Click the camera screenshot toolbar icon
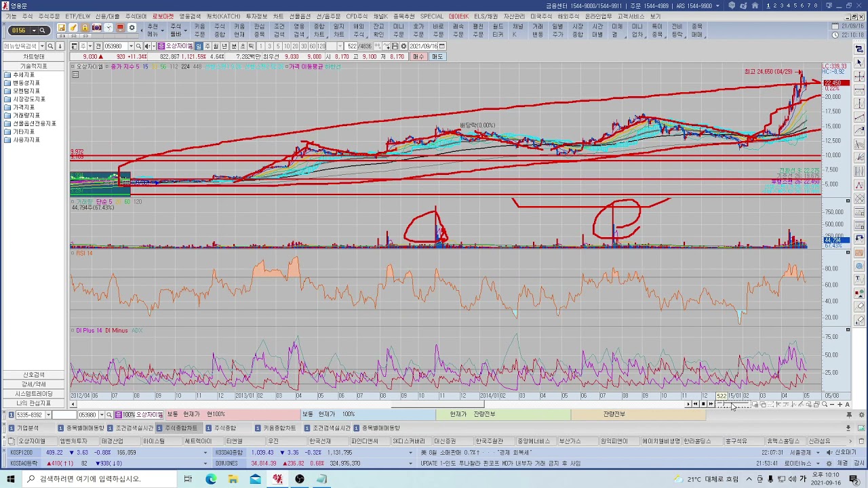The height and width of the screenshot is (488, 868). [96, 28]
